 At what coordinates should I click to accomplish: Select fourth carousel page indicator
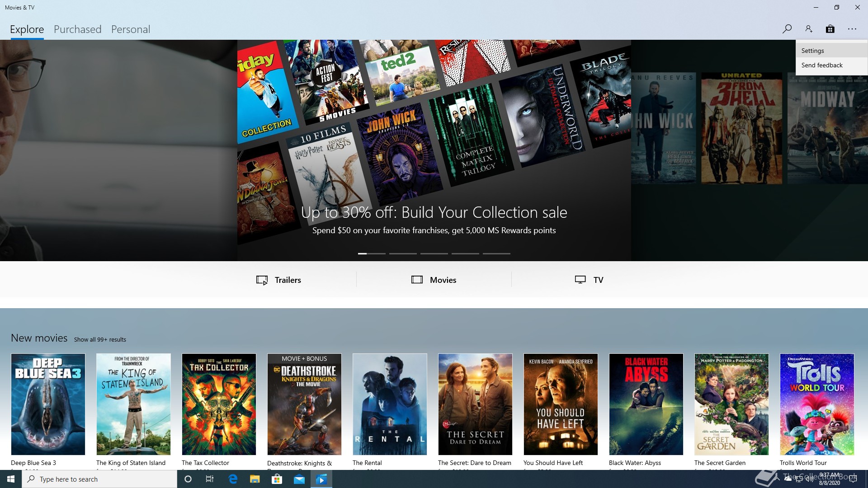pos(465,253)
